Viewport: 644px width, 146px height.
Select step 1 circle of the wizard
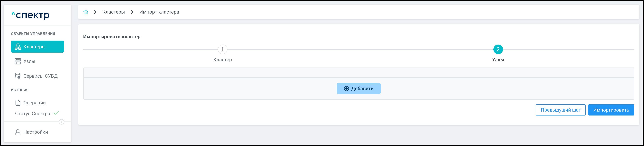(222, 49)
